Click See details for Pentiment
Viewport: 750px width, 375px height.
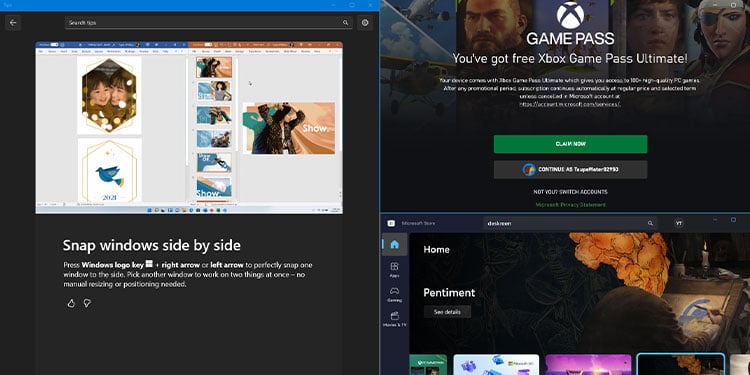point(447,311)
